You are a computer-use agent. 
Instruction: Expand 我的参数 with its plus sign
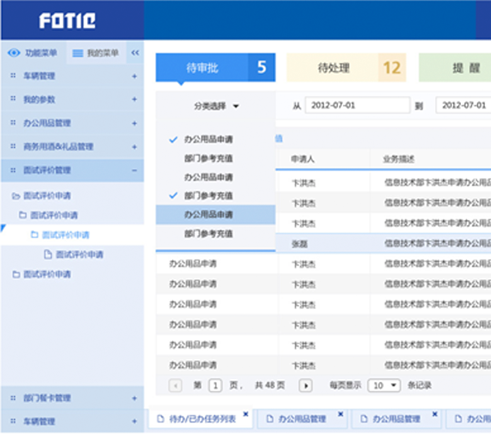click(134, 99)
